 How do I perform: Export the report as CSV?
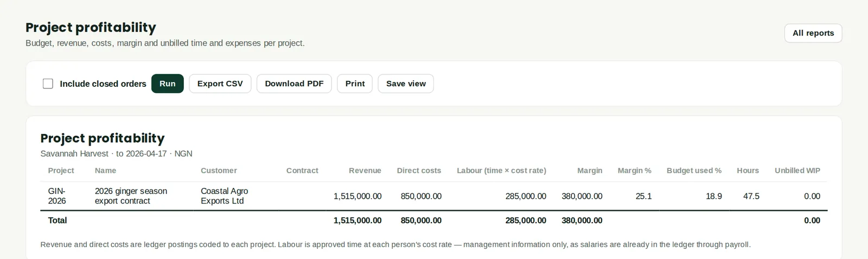[220, 84]
